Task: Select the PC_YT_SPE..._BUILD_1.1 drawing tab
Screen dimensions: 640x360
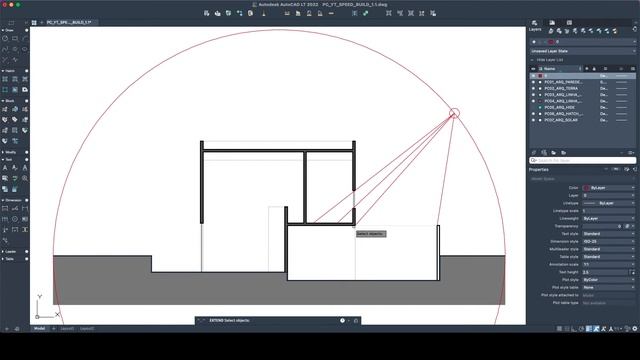Action: click(69, 22)
